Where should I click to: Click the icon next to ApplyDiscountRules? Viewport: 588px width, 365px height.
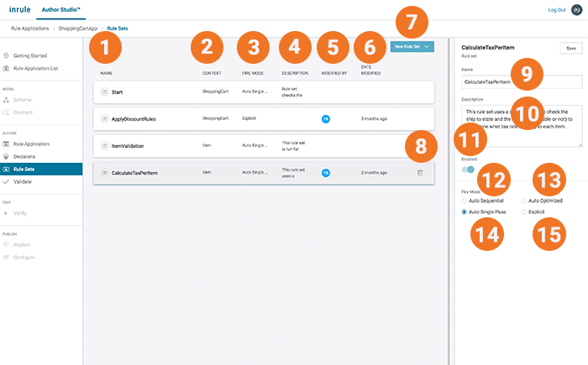[x=105, y=118]
